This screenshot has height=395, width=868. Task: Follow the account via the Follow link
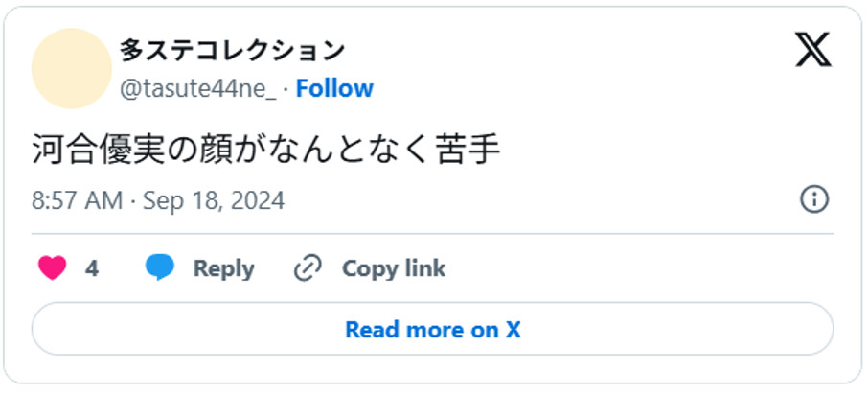coord(334,89)
